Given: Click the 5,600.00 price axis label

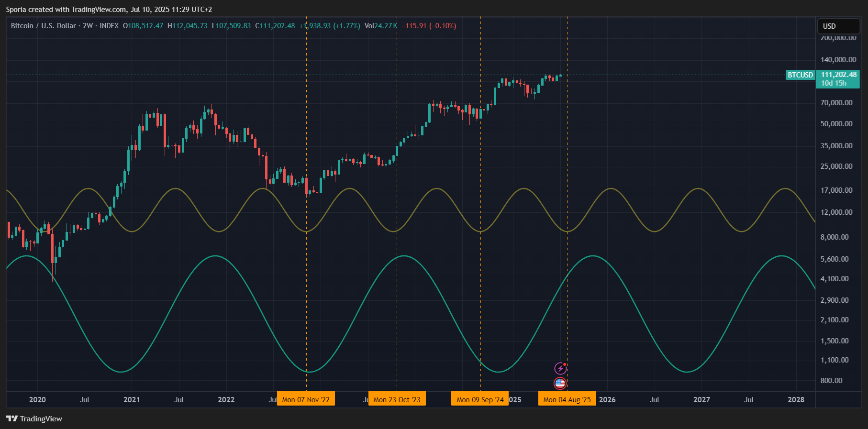Looking at the screenshot, I should point(835,259).
